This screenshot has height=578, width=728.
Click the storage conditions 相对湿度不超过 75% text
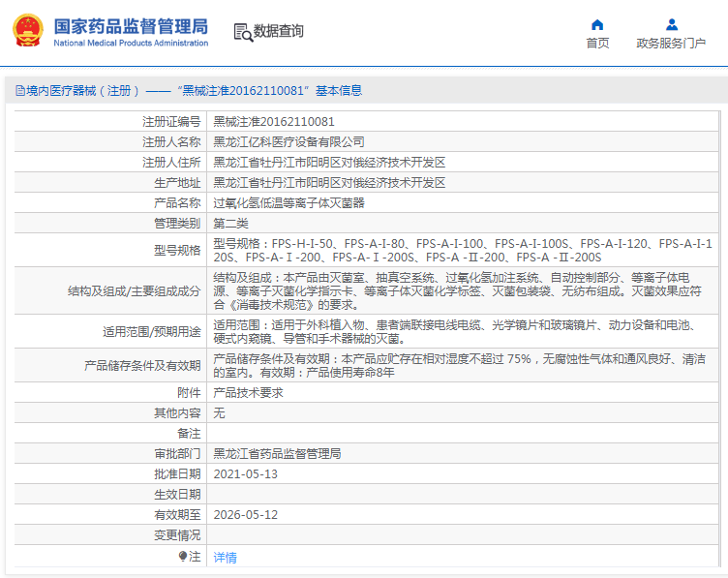pos(459,365)
